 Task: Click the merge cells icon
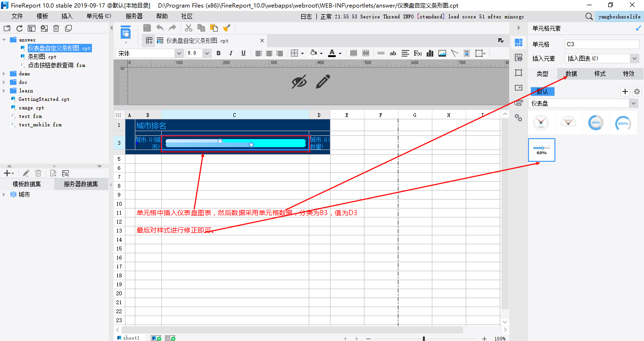354,53
